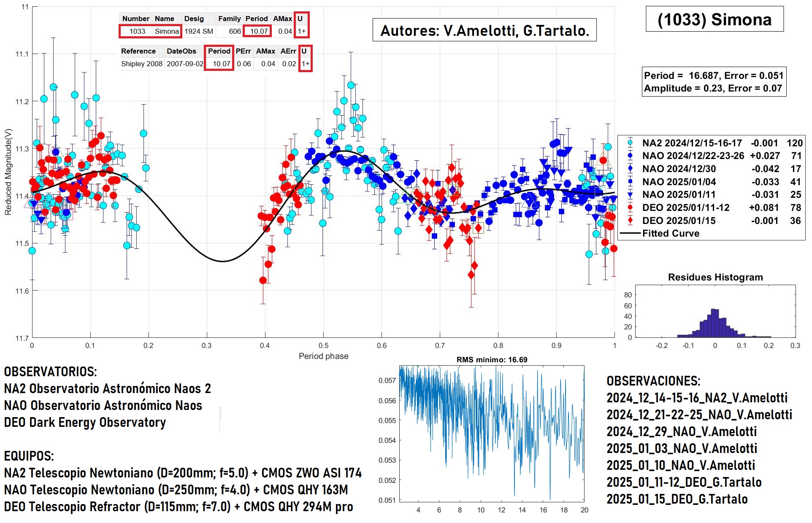Click the blue triangle marker for NAO 2025/01/11 legend entry
812x523 pixels.
tap(630, 195)
